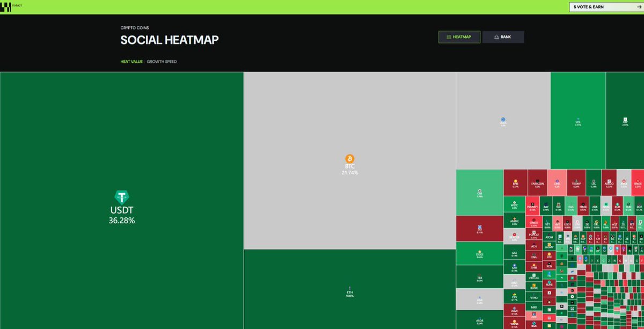Click the USDT 36.28% value text

tap(122, 221)
